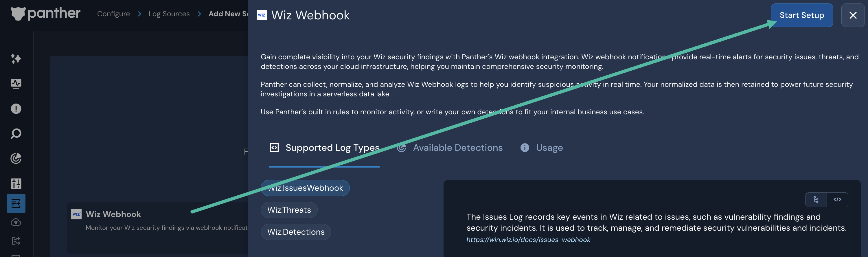
Task: Open the Data configuration sliders sidebar icon
Action: [16, 183]
